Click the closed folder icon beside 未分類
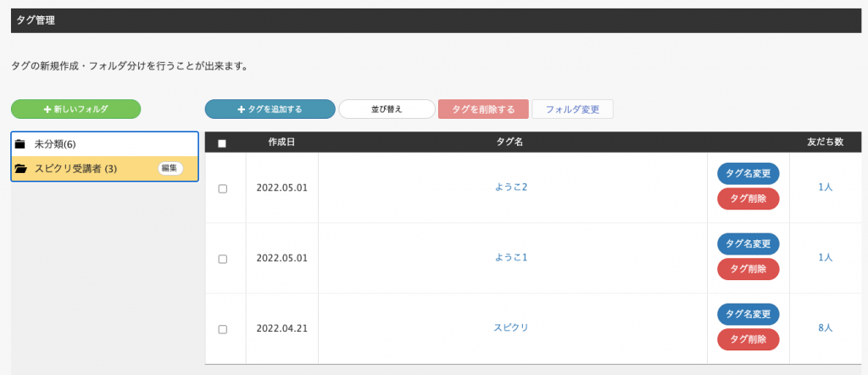868x375 pixels. click(20, 144)
